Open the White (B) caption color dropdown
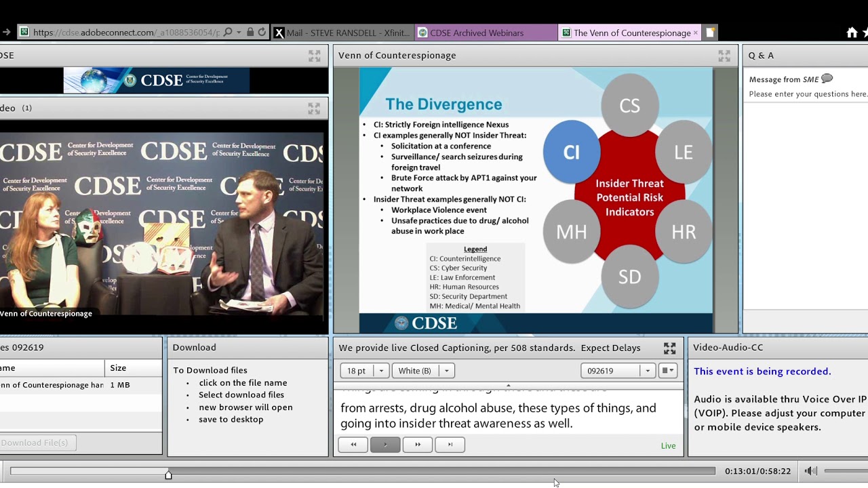 pyautogui.click(x=422, y=371)
